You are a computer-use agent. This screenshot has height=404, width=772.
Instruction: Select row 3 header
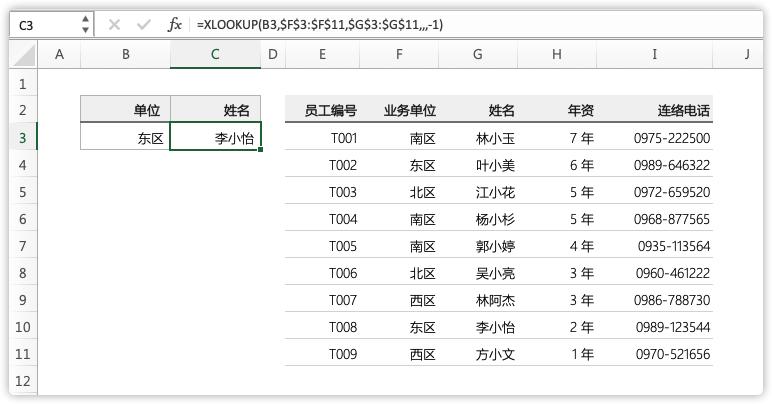pyautogui.click(x=23, y=137)
